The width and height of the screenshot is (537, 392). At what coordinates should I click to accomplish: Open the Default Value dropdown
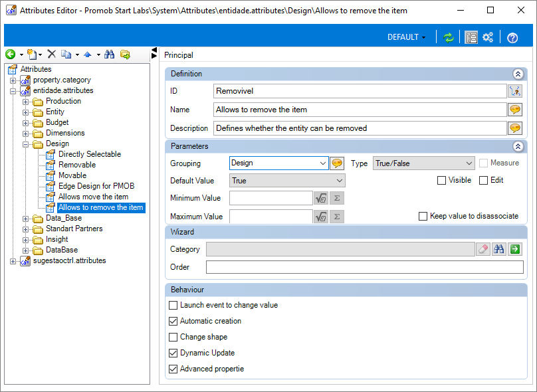pyautogui.click(x=287, y=181)
